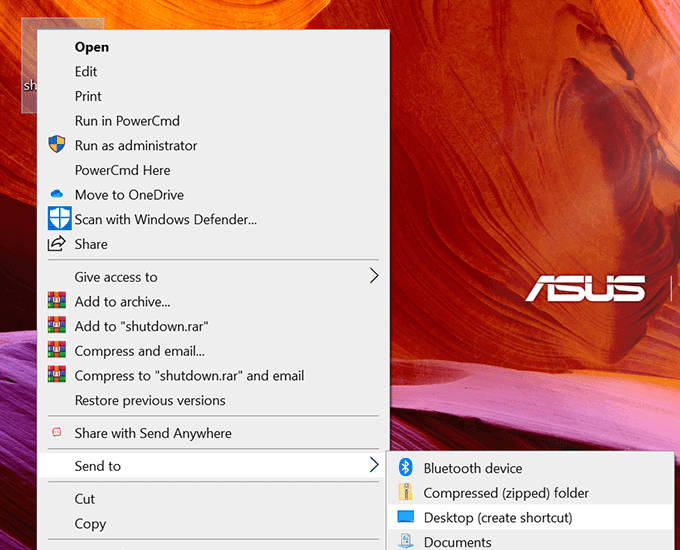The image size is (680, 550).
Task: Send to Bluetooth device
Action: 530,468
